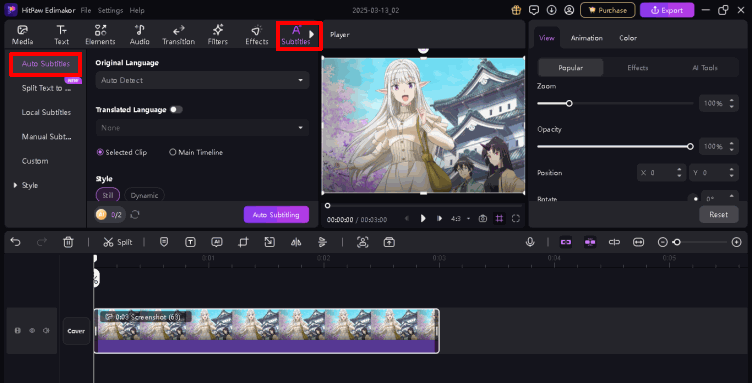The width and height of the screenshot is (753, 384).
Task: Open the gift box icon in title bar
Action: (516, 10)
